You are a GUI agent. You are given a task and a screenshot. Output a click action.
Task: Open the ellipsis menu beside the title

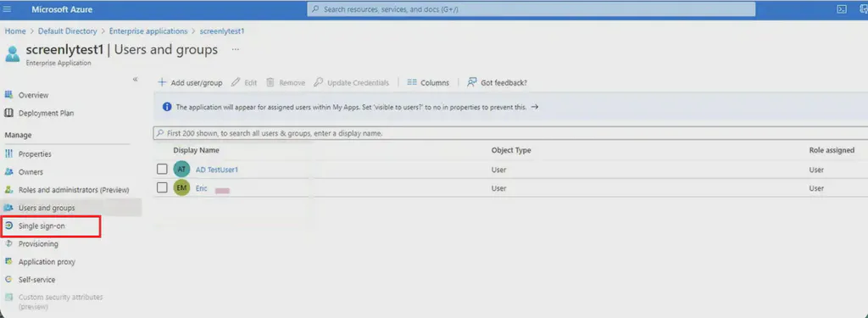236,49
